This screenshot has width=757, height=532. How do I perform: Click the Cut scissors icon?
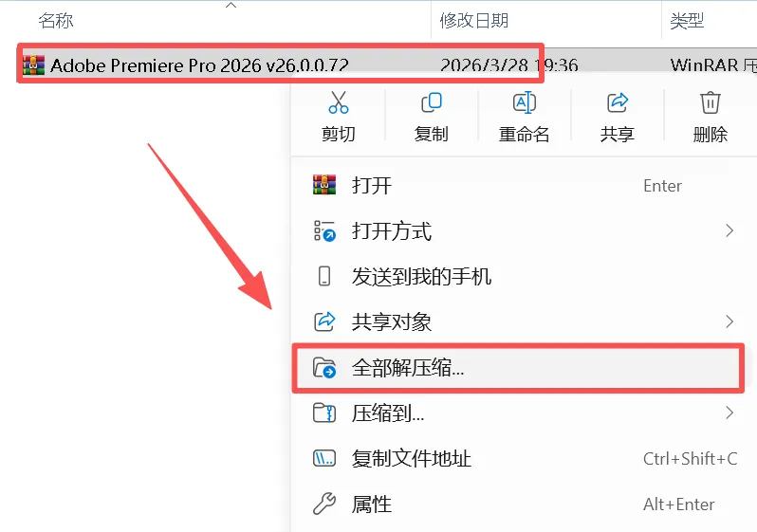click(338, 102)
